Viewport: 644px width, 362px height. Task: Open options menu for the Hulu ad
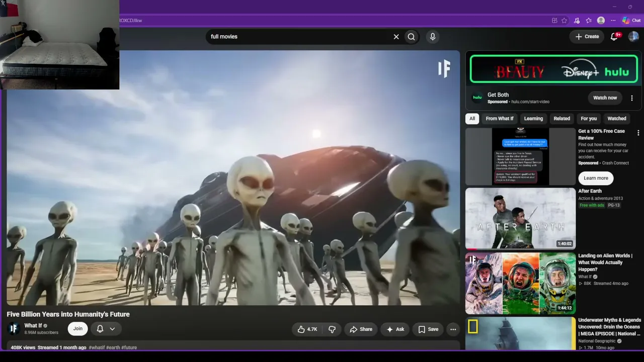pyautogui.click(x=632, y=98)
